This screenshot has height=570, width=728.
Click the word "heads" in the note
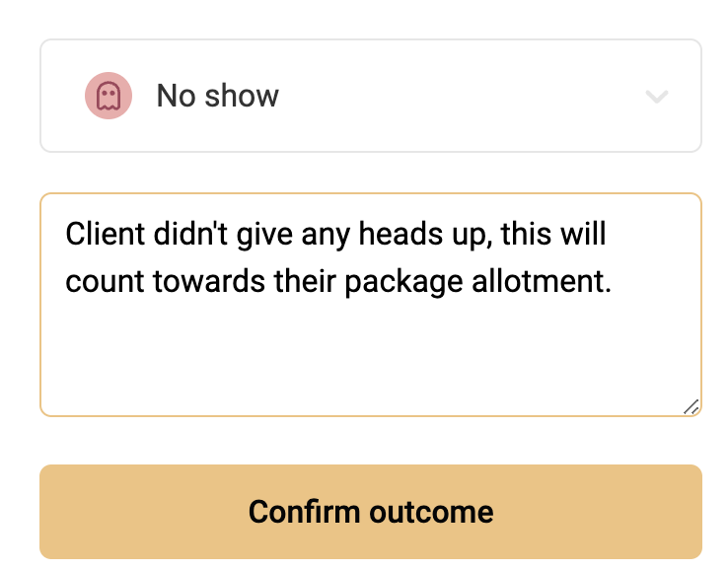tap(400, 234)
